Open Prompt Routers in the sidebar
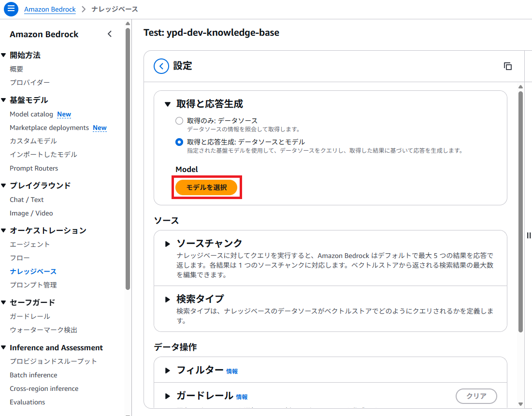 pyautogui.click(x=34, y=168)
